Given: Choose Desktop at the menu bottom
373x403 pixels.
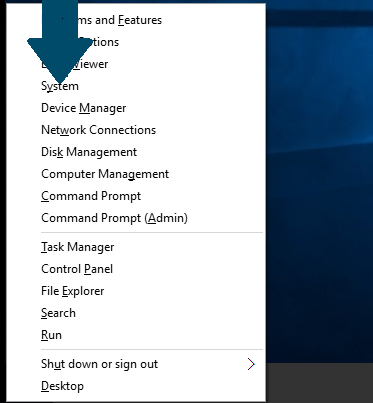Looking at the screenshot, I should pos(62,386).
